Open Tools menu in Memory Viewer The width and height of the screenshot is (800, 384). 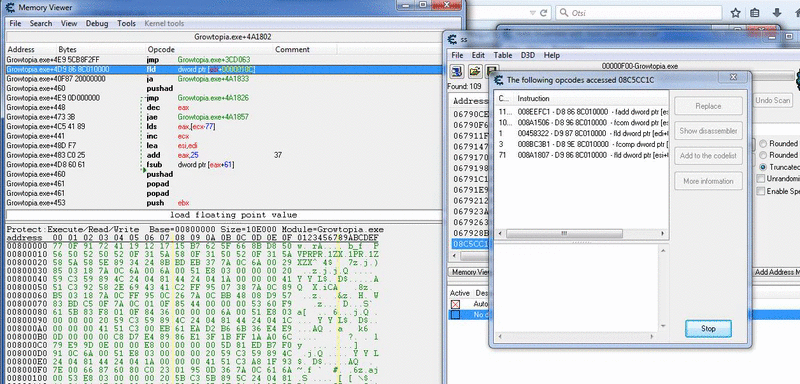click(127, 23)
